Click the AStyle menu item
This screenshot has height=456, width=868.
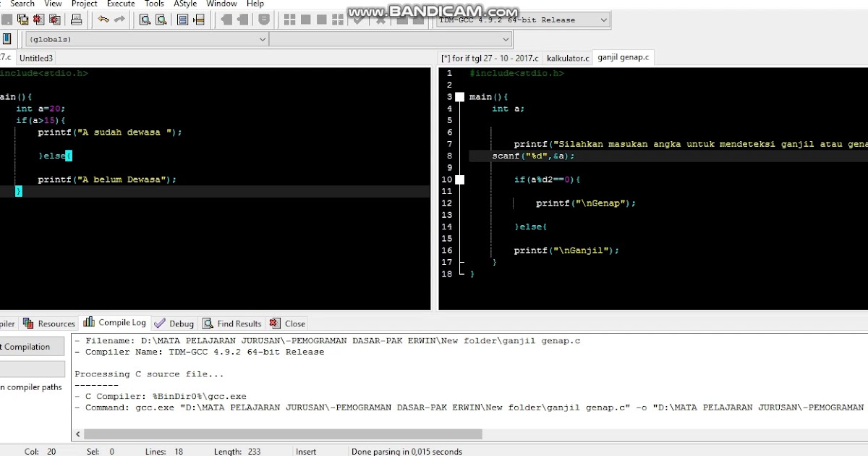coord(185,4)
